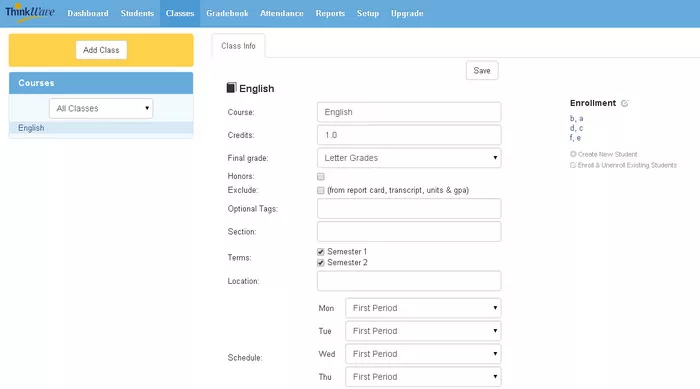Click the Upgrade menu item

point(407,13)
